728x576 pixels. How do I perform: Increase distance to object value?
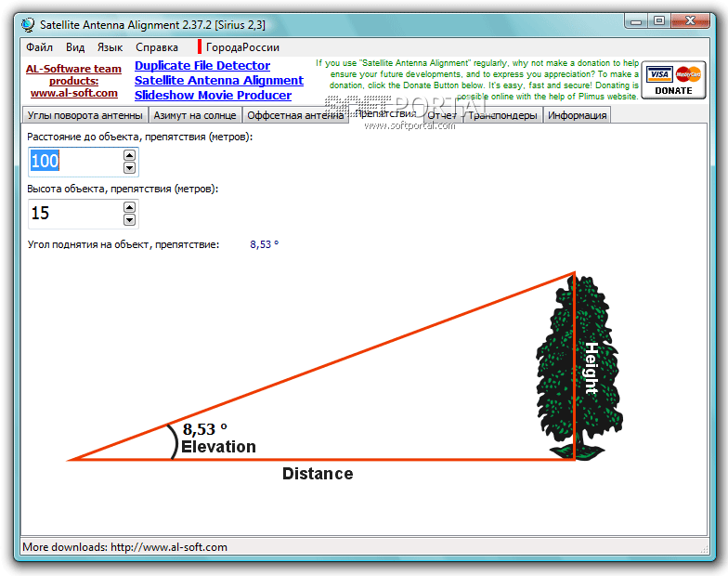click(130, 155)
